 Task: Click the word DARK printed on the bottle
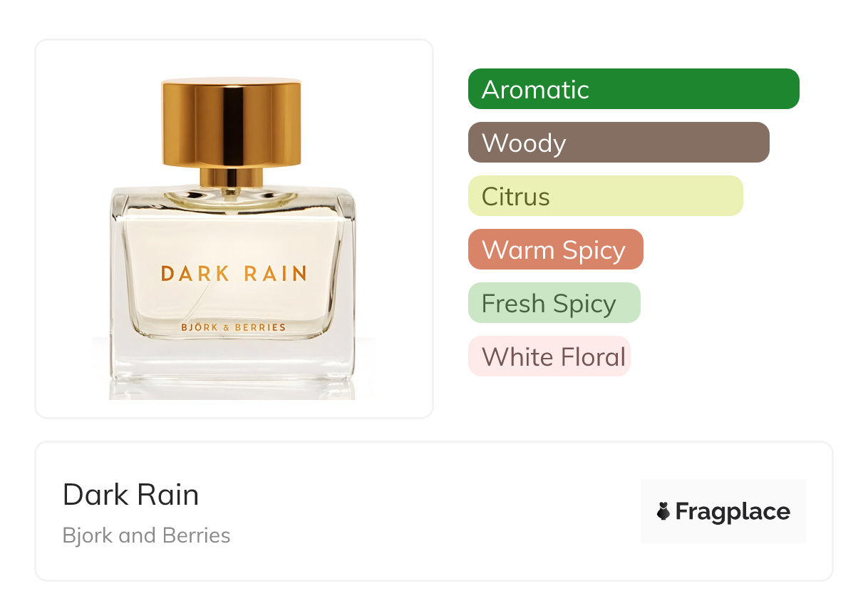coord(185,273)
